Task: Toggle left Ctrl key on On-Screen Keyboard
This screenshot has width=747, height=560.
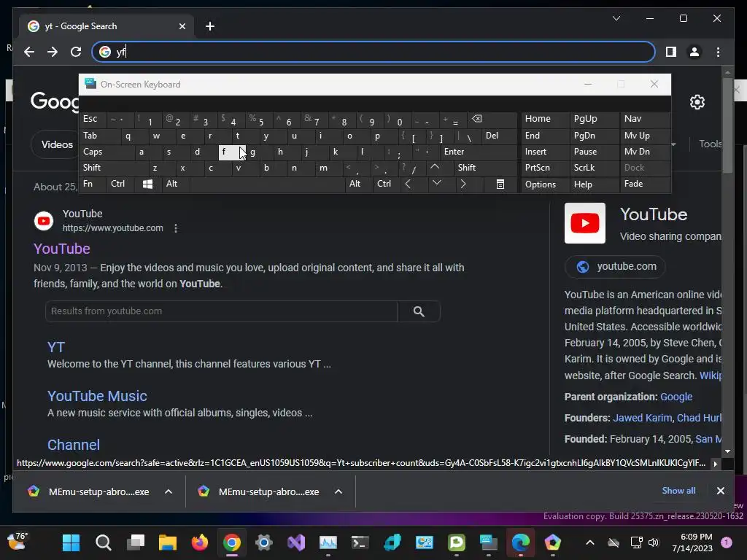Action: tap(120, 184)
